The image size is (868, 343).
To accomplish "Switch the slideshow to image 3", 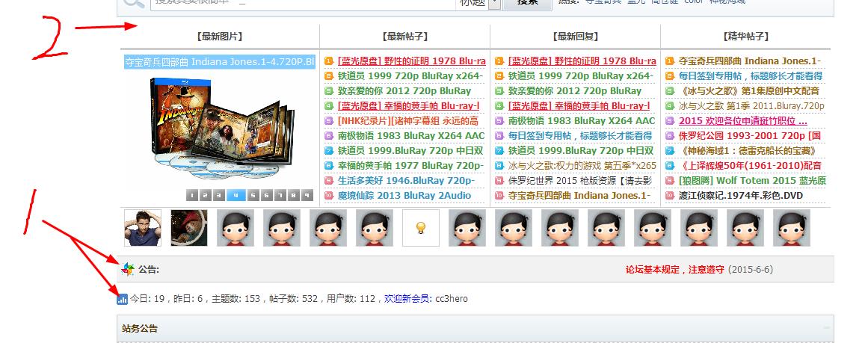I will pos(219,195).
